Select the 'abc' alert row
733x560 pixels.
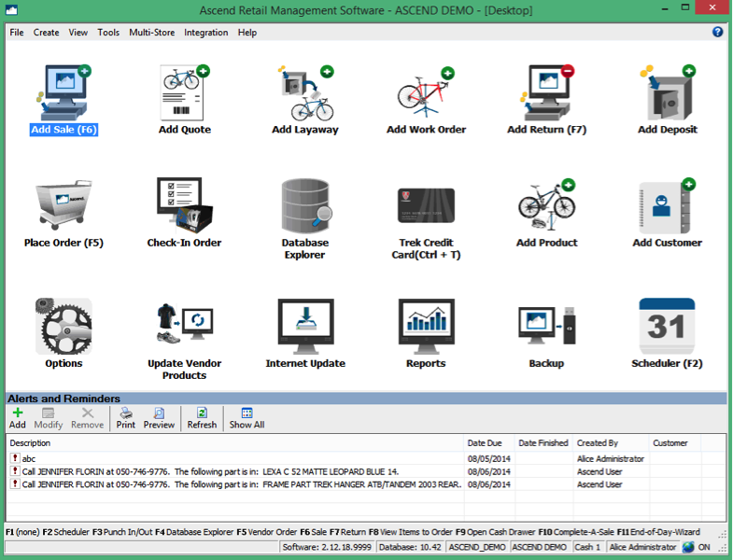point(233,458)
